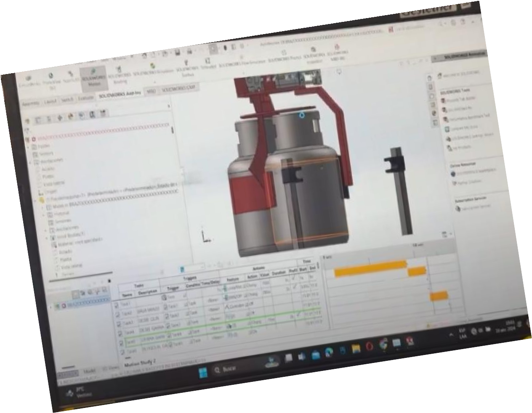Open the SOLIDWORKS CAM ribbon tab
Screen dimensions: 532x413
pyautogui.click(x=179, y=89)
